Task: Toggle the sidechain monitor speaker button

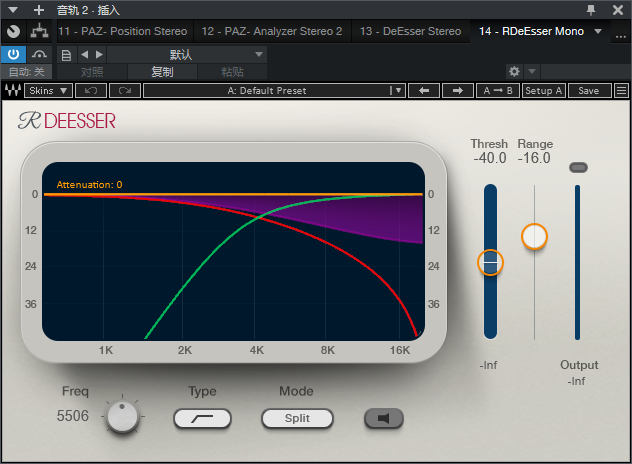Action: (x=384, y=418)
